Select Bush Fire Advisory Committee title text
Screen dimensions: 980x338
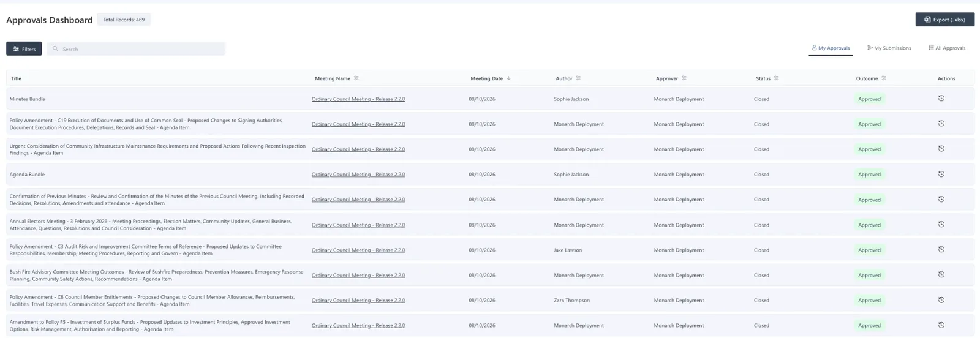tap(157, 275)
